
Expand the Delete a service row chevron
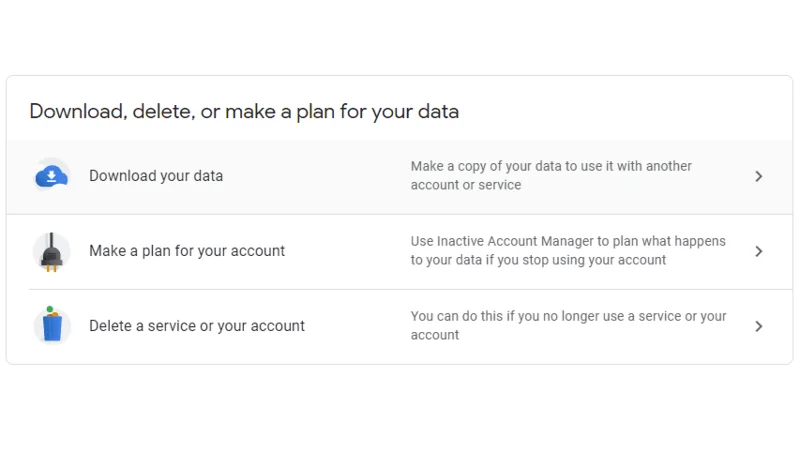[759, 327]
